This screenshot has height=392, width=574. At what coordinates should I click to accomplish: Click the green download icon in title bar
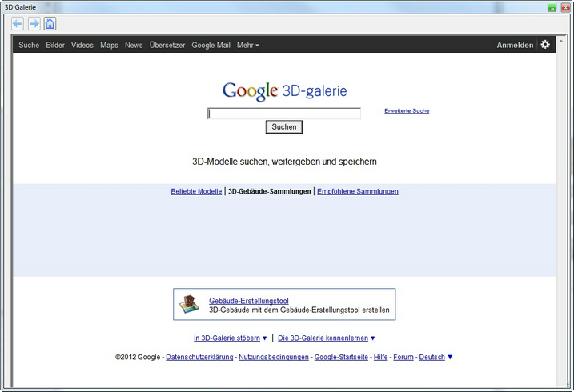(552, 7)
